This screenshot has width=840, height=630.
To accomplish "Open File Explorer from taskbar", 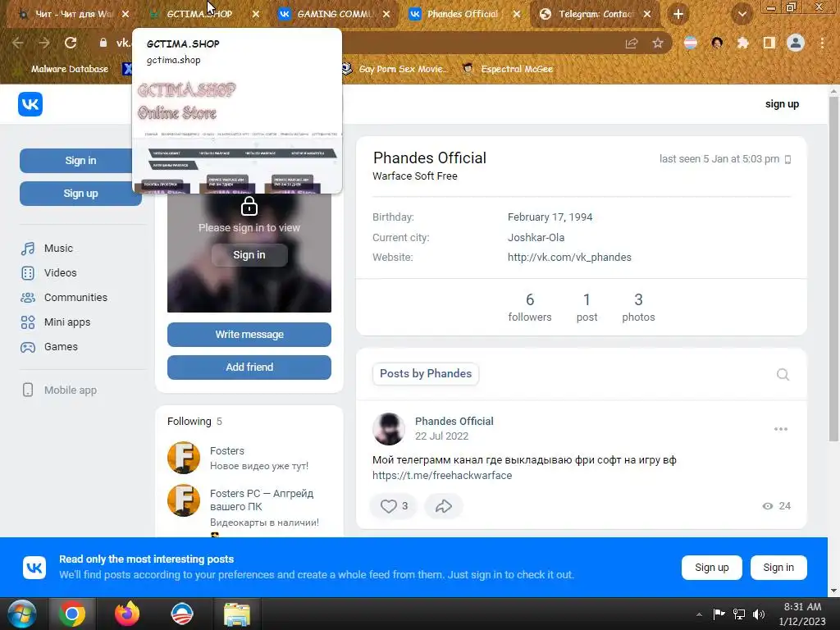I will point(237,614).
